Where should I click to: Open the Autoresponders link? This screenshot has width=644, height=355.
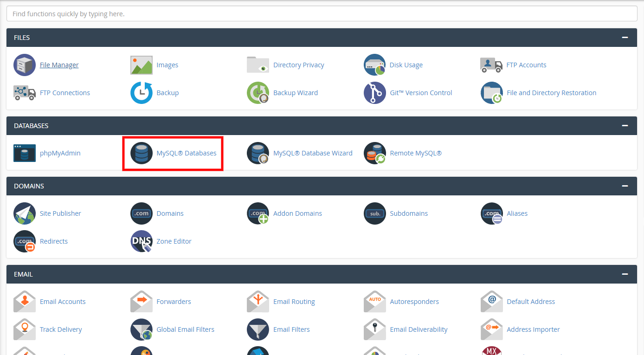(414, 302)
